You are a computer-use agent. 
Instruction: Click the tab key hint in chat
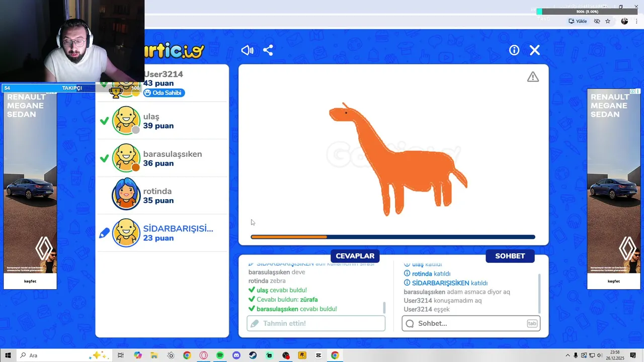point(532,323)
